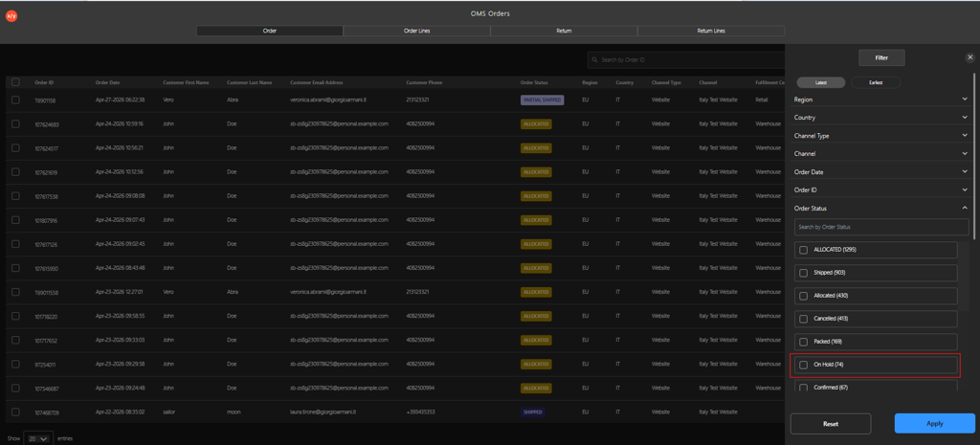
Task: Check the Allocated (430) status filter
Action: coord(804,296)
